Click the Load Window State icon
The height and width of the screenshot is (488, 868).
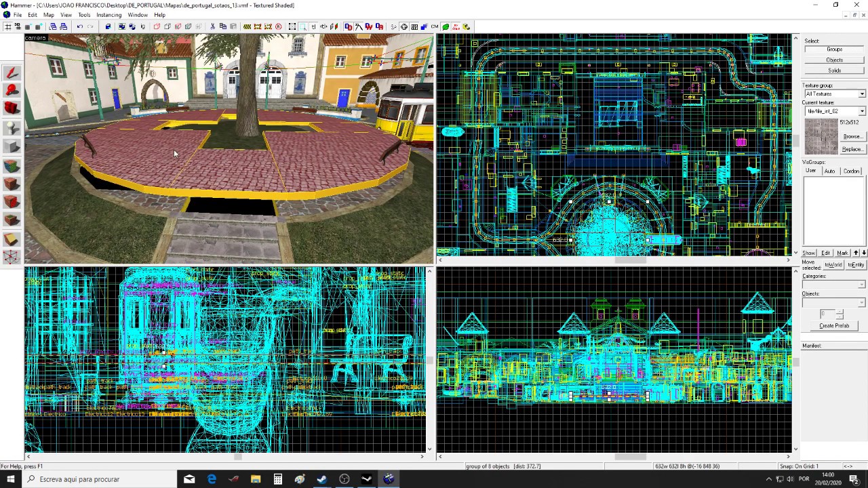pyautogui.click(x=53, y=27)
